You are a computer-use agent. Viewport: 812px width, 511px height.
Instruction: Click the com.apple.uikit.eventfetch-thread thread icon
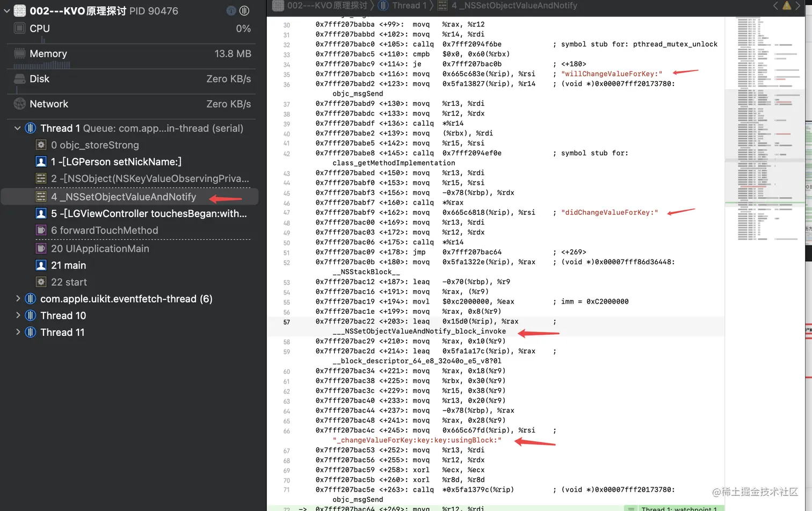(x=31, y=299)
